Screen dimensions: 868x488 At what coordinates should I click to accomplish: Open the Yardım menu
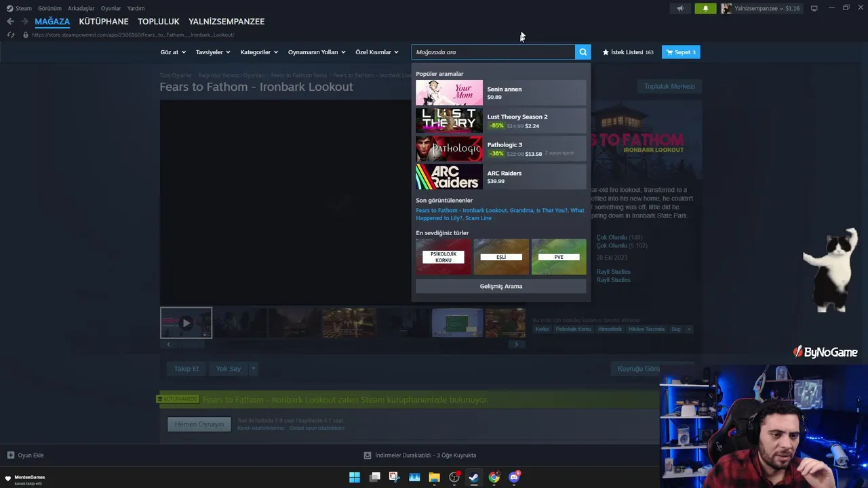136,8
